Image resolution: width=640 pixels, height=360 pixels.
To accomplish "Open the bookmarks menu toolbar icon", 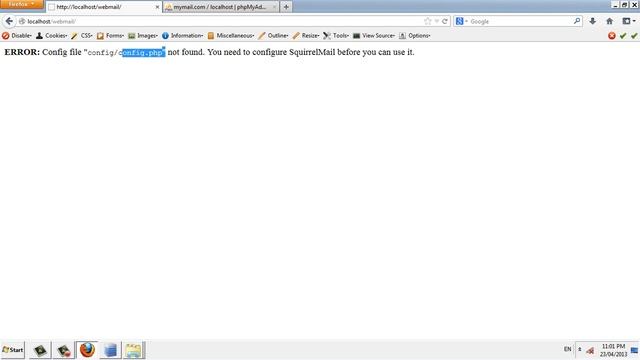I will pyautogui.click(x=629, y=21).
